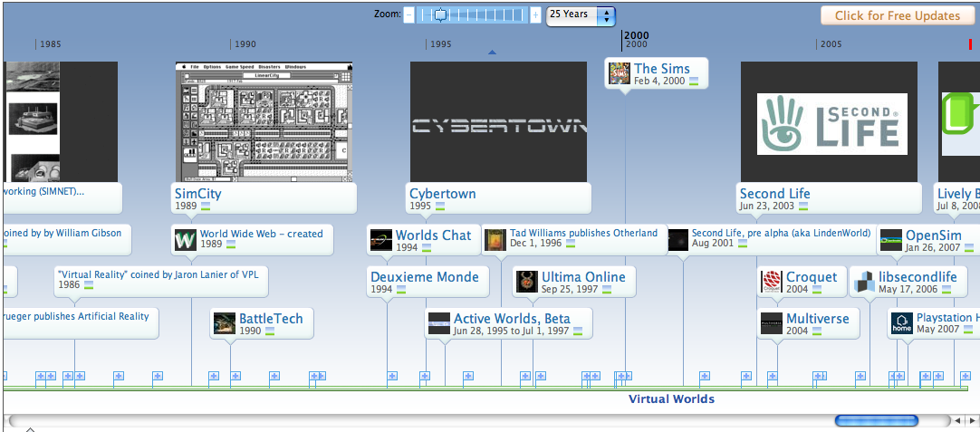
Task: Click the 1995 year marker
Action: pos(440,44)
